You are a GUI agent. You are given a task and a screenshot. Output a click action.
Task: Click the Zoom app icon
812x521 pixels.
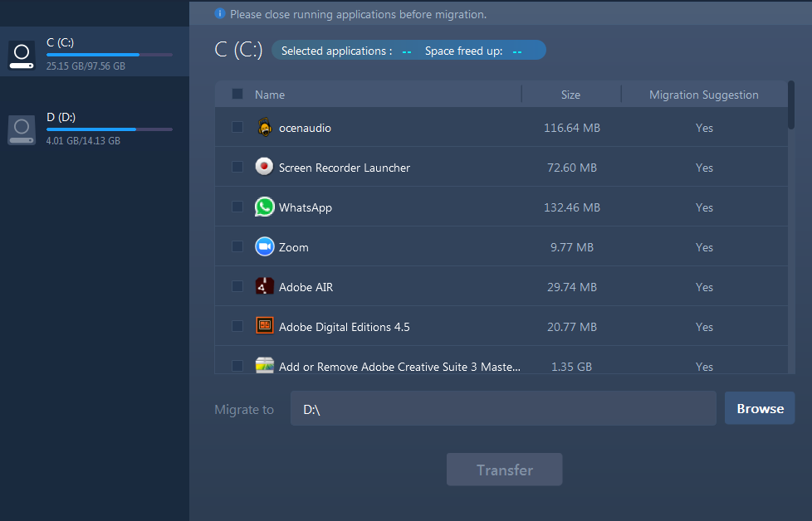(x=264, y=246)
